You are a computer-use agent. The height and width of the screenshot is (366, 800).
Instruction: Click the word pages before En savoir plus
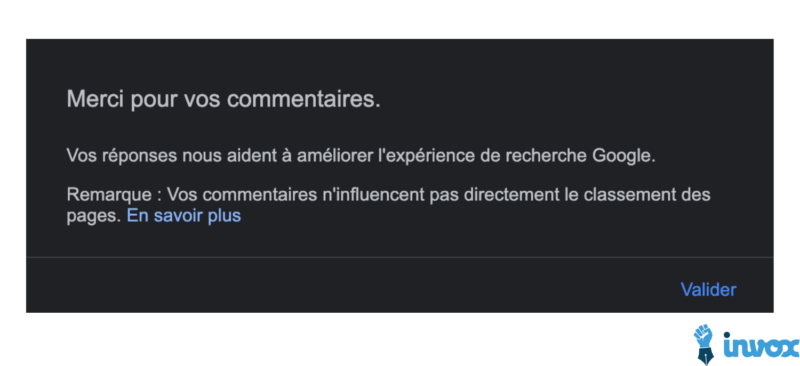pyautogui.click(x=94, y=217)
